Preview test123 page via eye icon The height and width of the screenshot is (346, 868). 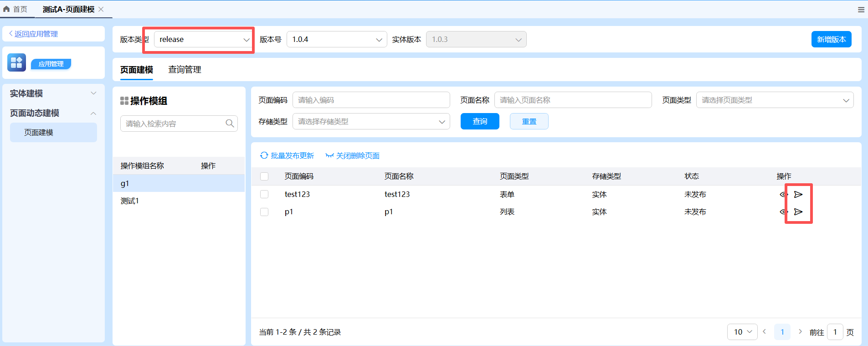[x=783, y=195]
